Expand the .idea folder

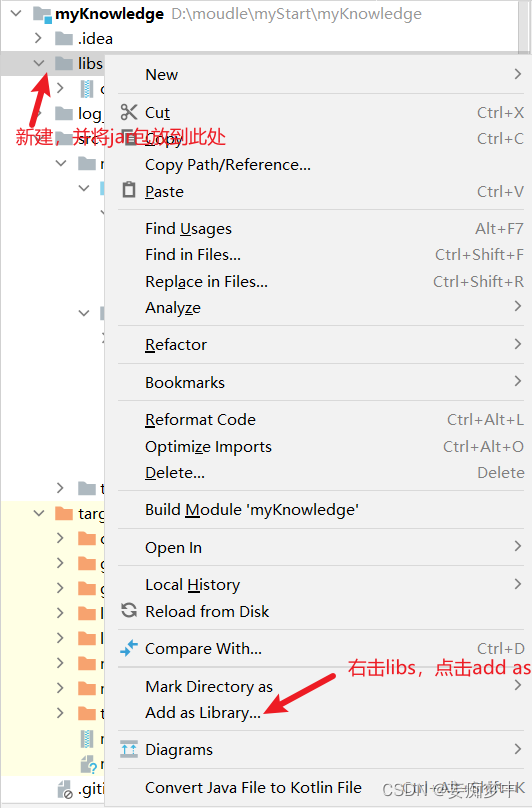(x=38, y=38)
